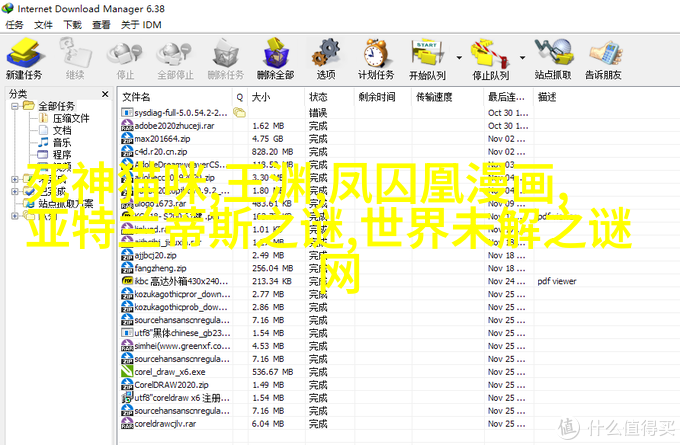Select 压缩文件 category in tree
Screen dimensions: 680x445
coord(71,118)
